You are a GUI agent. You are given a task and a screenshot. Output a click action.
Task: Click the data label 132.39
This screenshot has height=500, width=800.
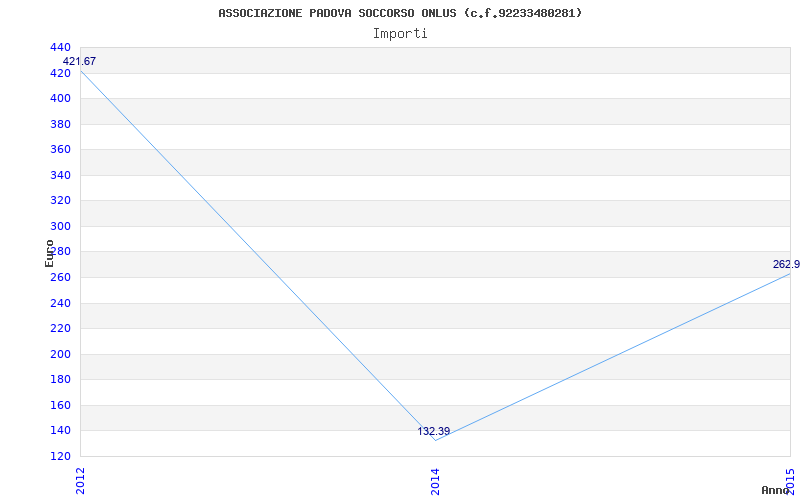(434, 431)
